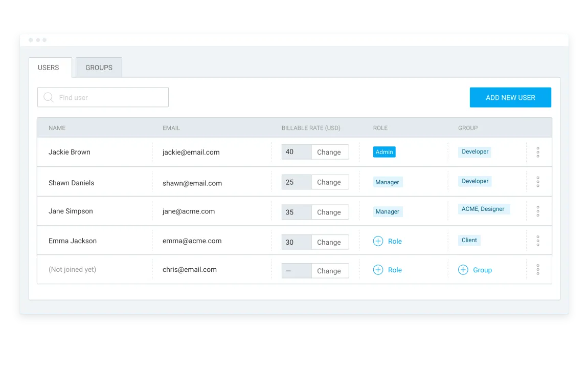
Task: Click the Find user search field
Action: (103, 97)
